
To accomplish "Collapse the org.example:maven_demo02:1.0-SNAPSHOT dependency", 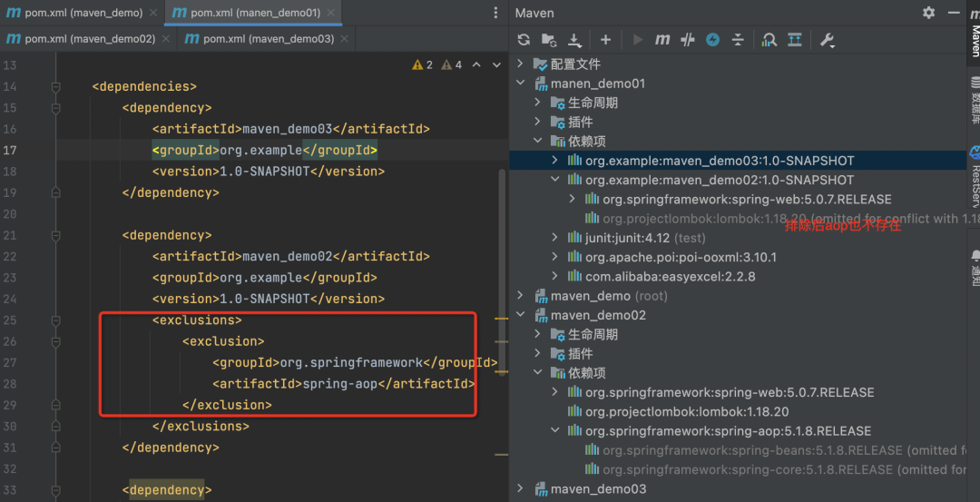I will pyautogui.click(x=554, y=180).
